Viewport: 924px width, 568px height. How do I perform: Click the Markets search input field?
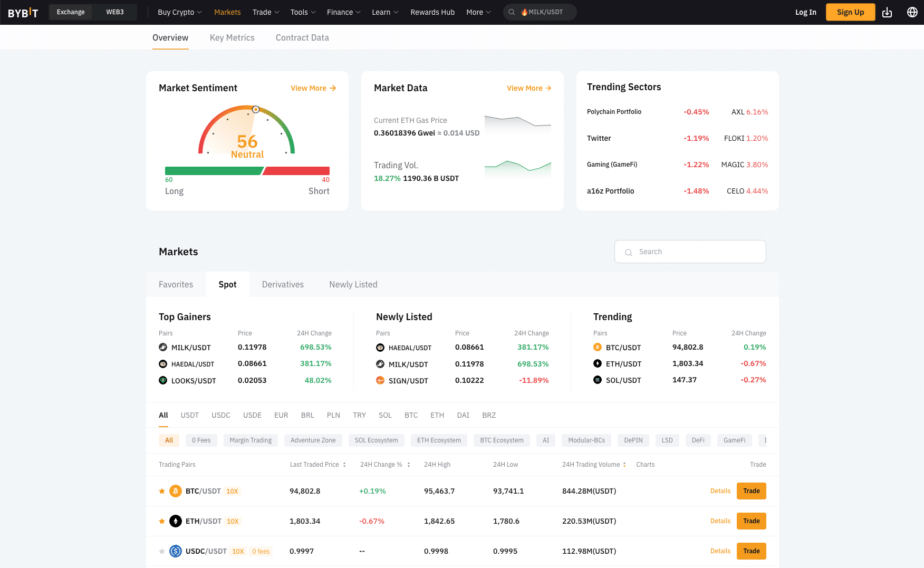pos(690,252)
